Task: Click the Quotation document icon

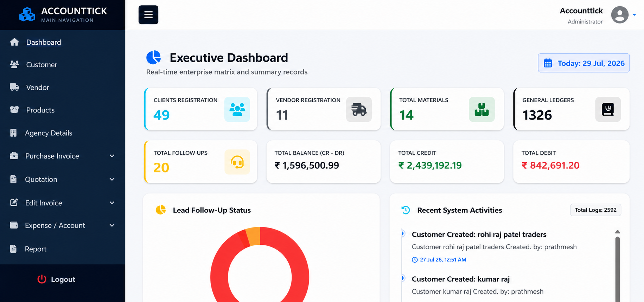Action: pyautogui.click(x=13, y=179)
